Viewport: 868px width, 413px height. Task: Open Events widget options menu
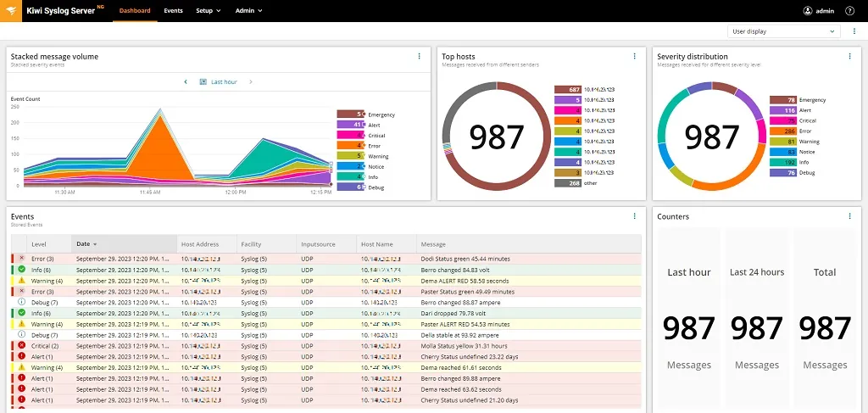click(634, 216)
